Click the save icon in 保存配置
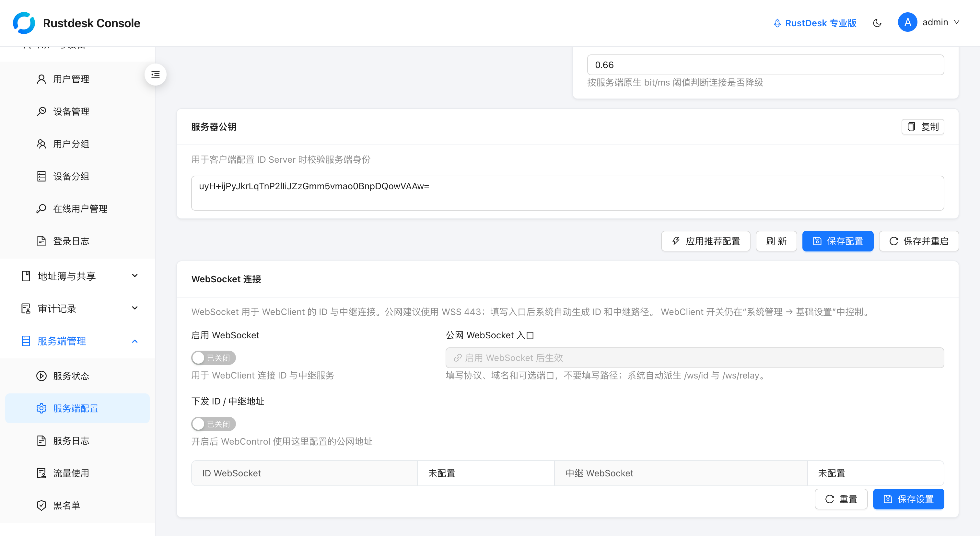 pos(817,241)
